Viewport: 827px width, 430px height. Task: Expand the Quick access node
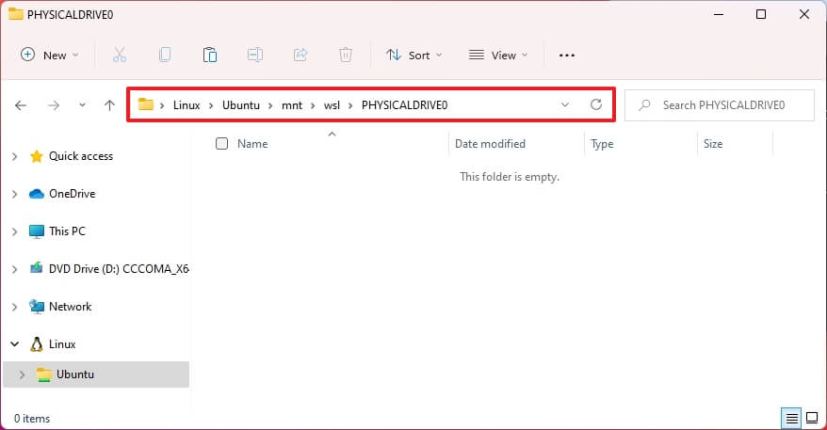coord(15,156)
